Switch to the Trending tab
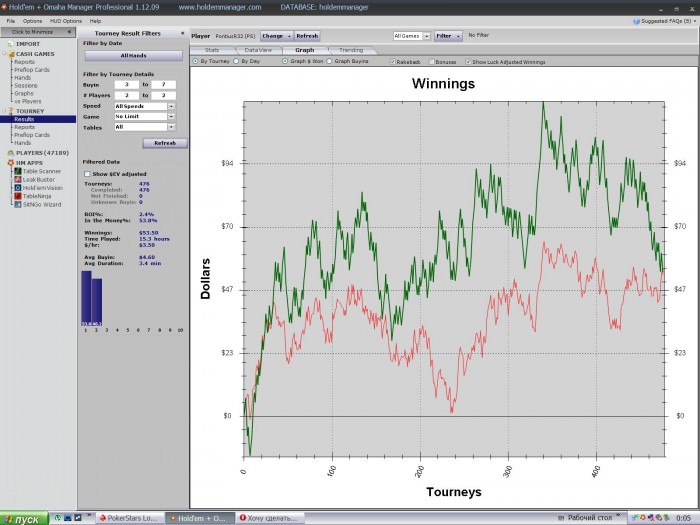The image size is (700, 525). [351, 50]
